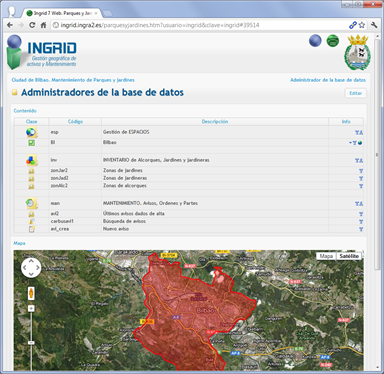Viewport: 384px width, 374px height.
Task: Click the MANTENIMIENTO clock icon
Action: [x=32, y=203]
